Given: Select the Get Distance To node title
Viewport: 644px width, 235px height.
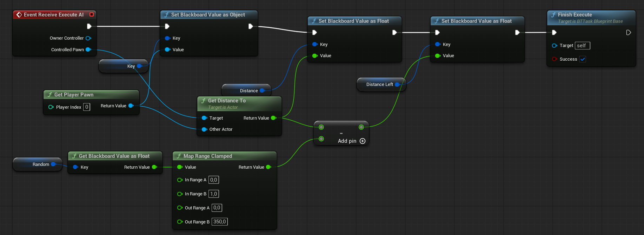Looking at the screenshot, I should click(227, 101).
